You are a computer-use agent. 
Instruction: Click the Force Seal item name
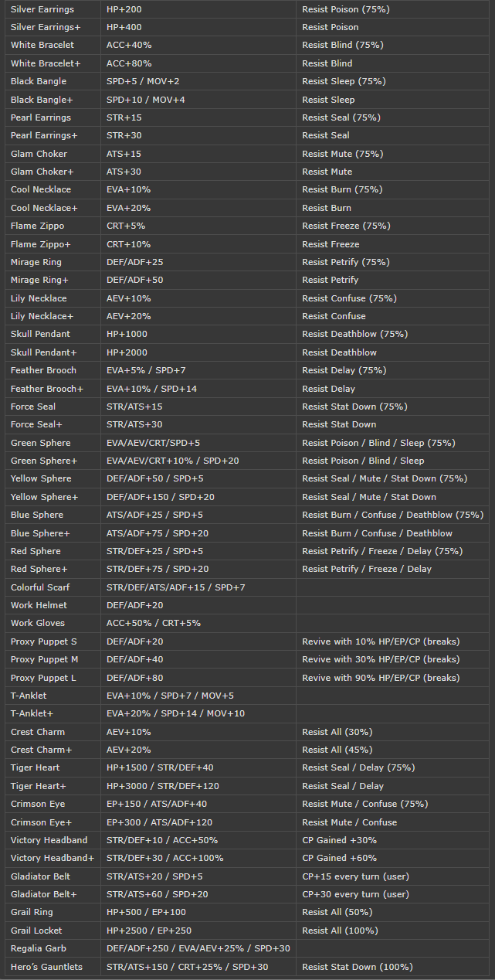tap(33, 407)
